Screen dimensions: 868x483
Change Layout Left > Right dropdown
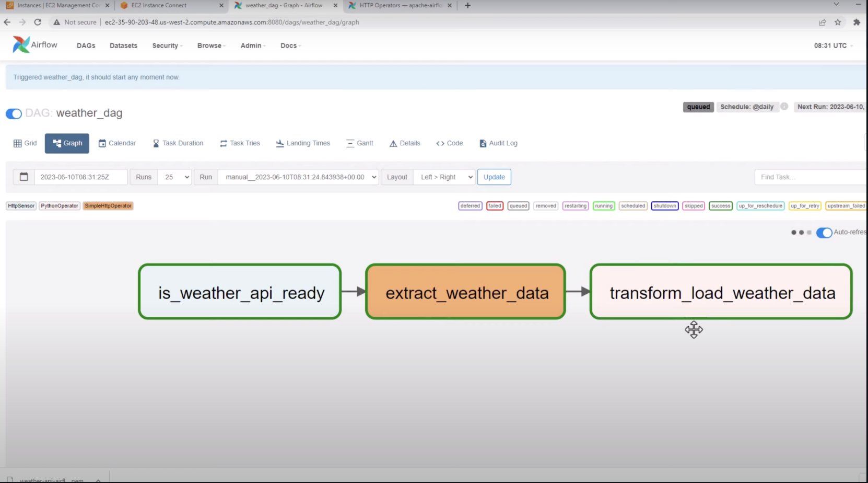pyautogui.click(x=444, y=177)
